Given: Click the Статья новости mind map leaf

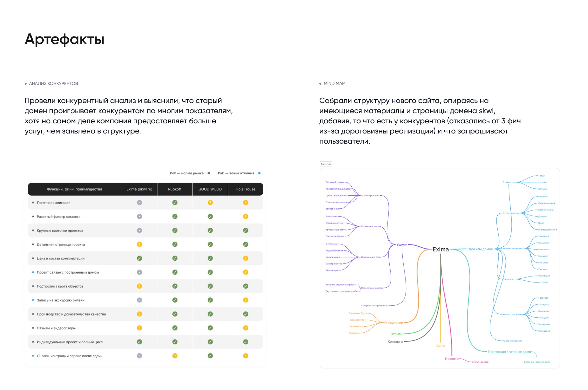Looking at the screenshot, I should pyautogui.click(x=480, y=362).
